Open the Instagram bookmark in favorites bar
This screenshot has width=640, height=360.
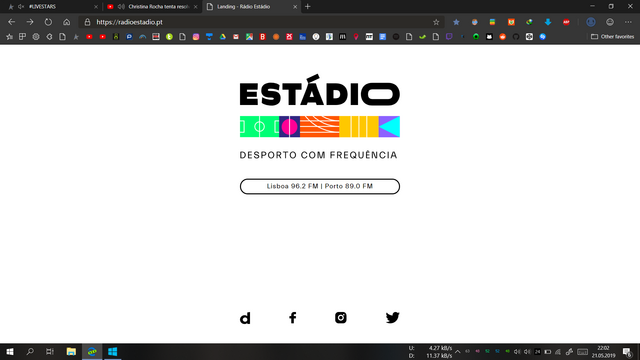196,37
